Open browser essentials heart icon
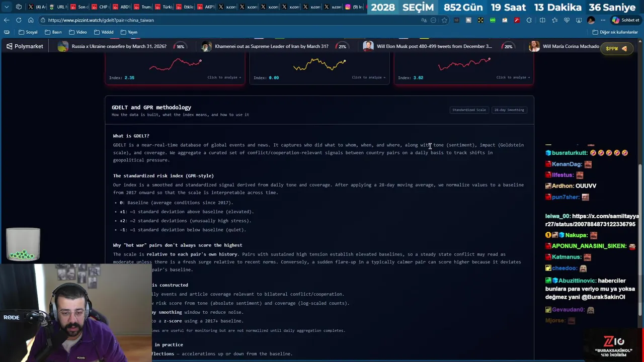 point(567,20)
